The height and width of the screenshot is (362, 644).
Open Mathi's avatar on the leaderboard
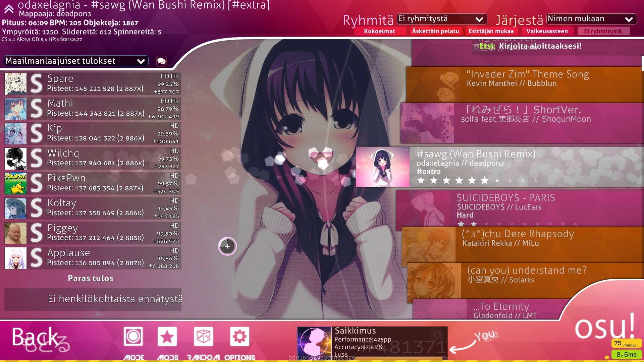(15, 109)
